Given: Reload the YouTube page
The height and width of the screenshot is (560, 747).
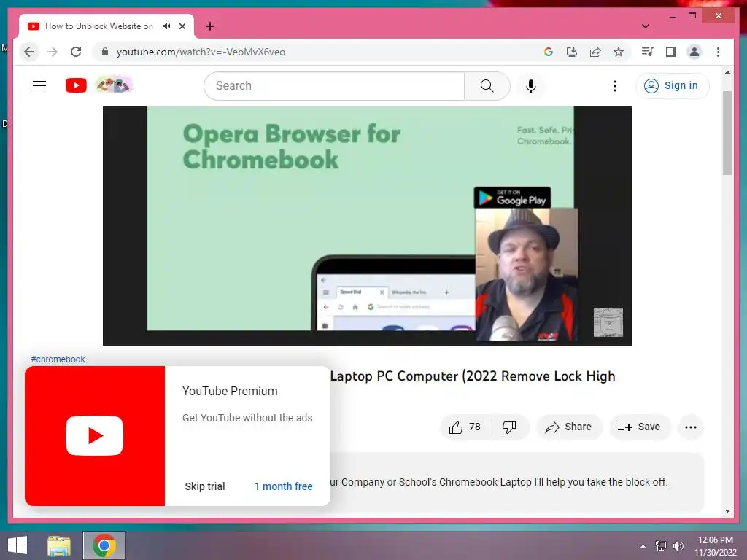Looking at the screenshot, I should 76,52.
